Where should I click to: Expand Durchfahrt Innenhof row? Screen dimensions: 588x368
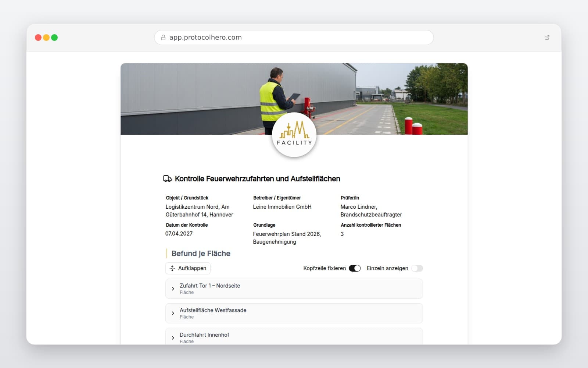(294, 337)
